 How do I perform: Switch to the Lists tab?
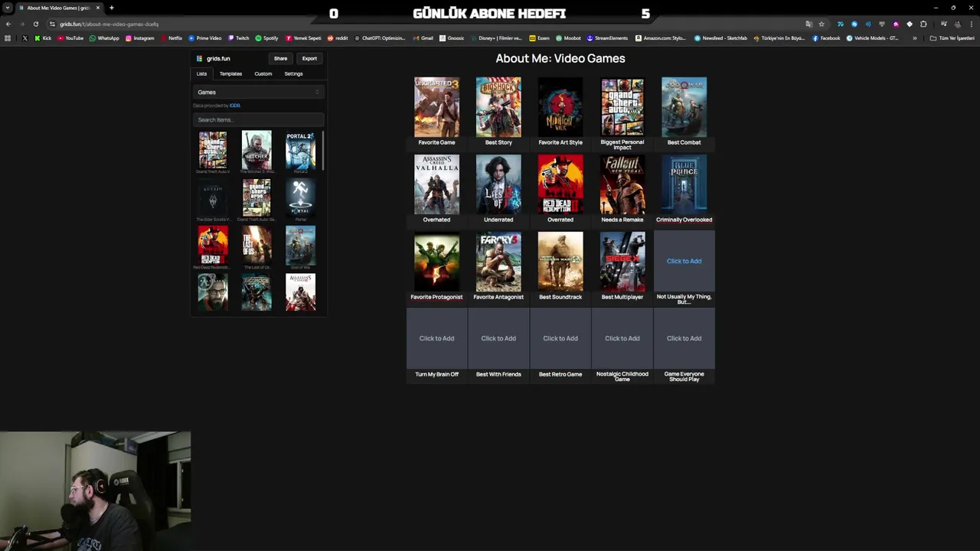click(201, 73)
